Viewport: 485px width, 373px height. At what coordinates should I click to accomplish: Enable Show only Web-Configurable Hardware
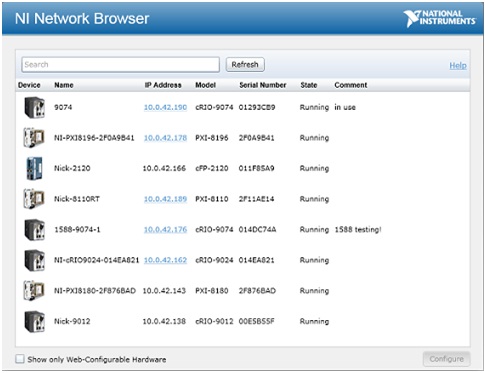[x=20, y=359]
